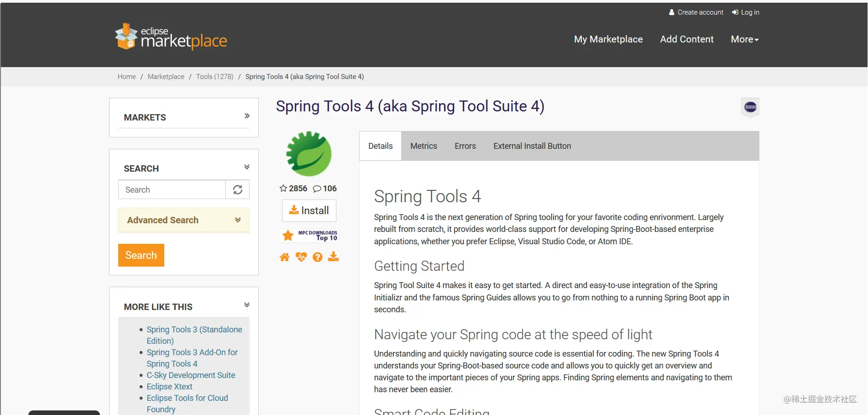
Task: Click the MPC Downloads Top 10 badge
Action: coord(309,235)
